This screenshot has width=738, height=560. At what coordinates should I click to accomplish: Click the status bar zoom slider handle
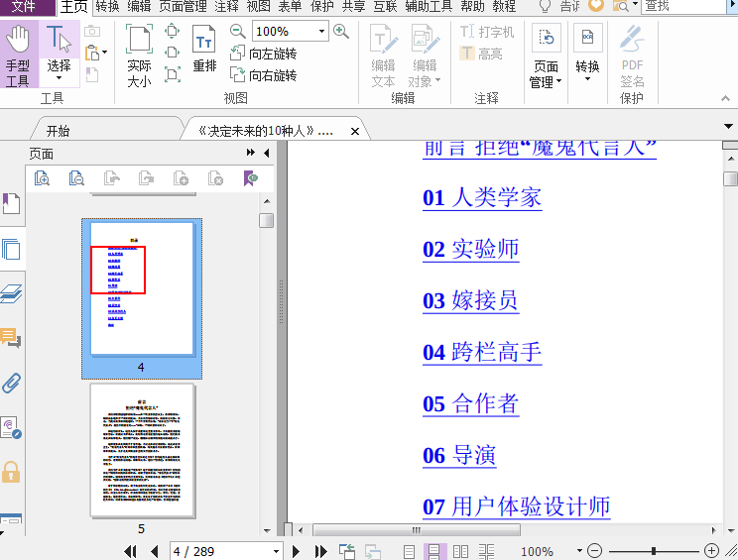coord(654,551)
